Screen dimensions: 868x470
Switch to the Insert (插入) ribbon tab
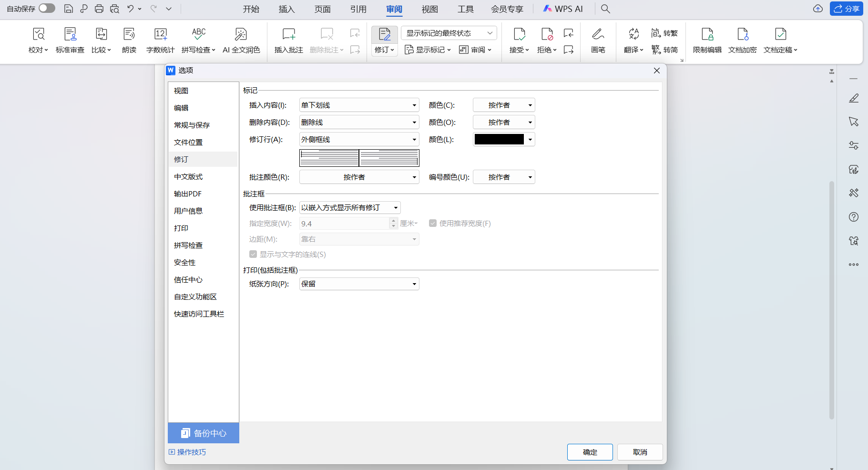pos(286,9)
